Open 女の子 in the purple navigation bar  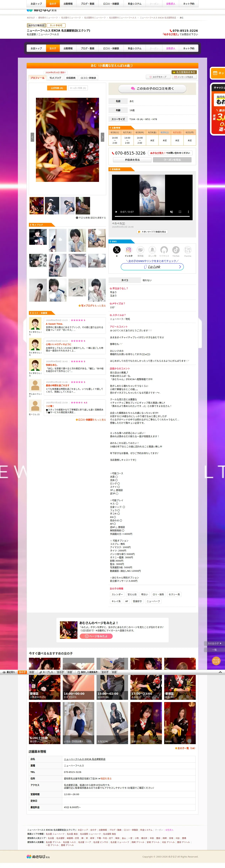(53, 49)
